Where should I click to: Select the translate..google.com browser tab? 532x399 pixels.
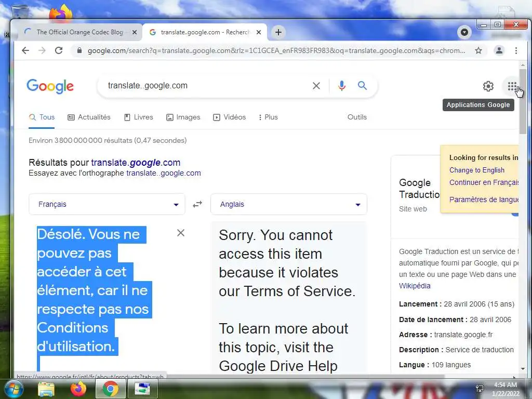[x=205, y=32]
